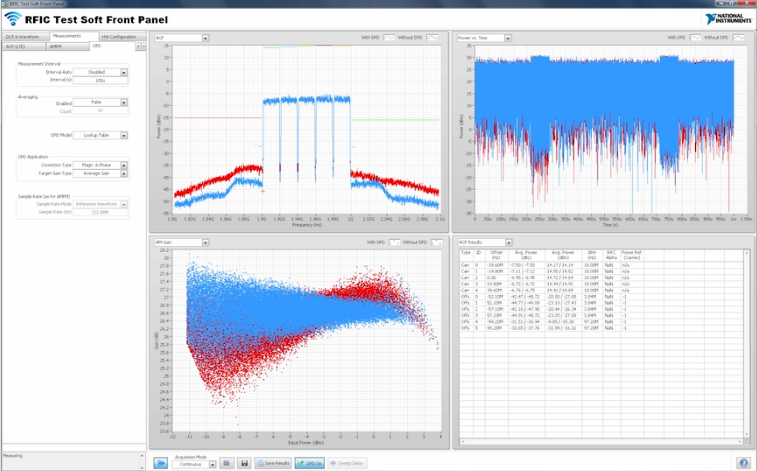757x471 pixels.
Task: Expand the Acquisition Mode Continuous dropdown
Action: [x=211, y=463]
